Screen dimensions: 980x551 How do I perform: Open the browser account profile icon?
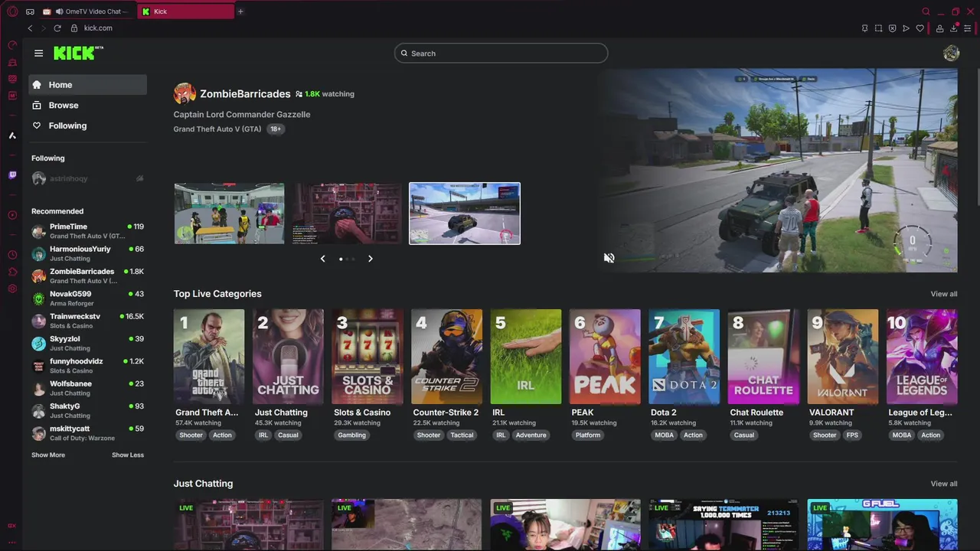pyautogui.click(x=939, y=28)
